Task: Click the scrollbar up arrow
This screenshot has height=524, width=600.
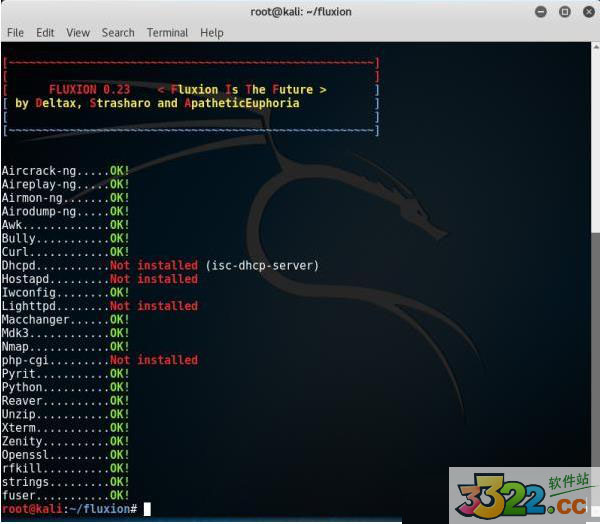Action: tap(596, 47)
